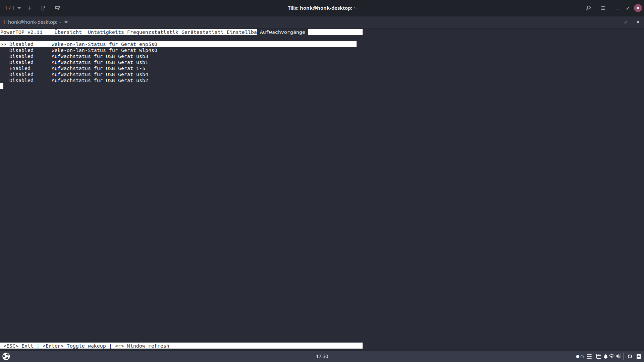
Task: Add terminal to the right
Action: (x=43, y=8)
